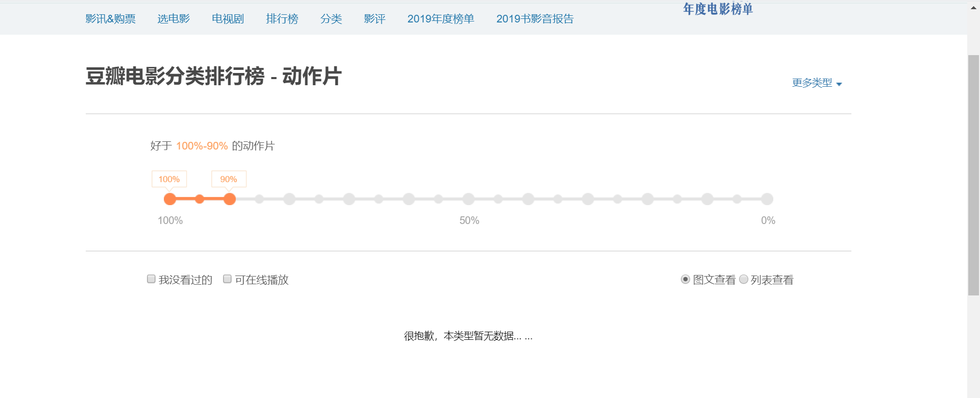Expand the 更多类型 dropdown
The image size is (980, 398).
(817, 83)
